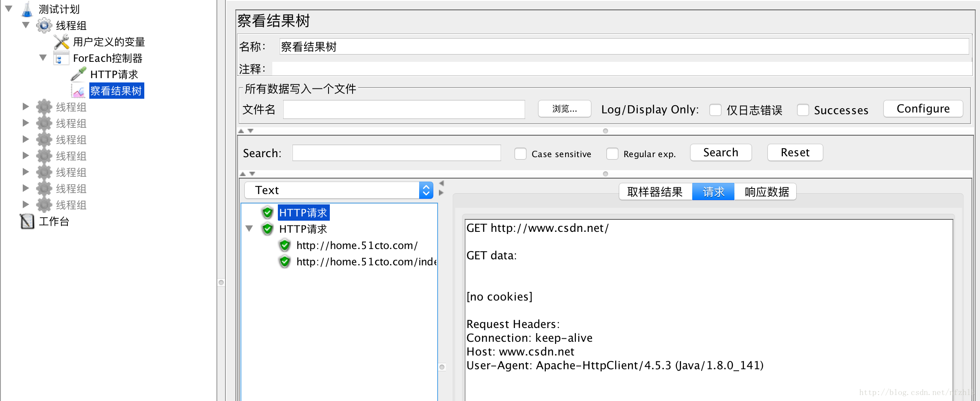The height and width of the screenshot is (401, 980).
Task: Toggle the Case sensitive checkbox
Action: click(x=520, y=154)
